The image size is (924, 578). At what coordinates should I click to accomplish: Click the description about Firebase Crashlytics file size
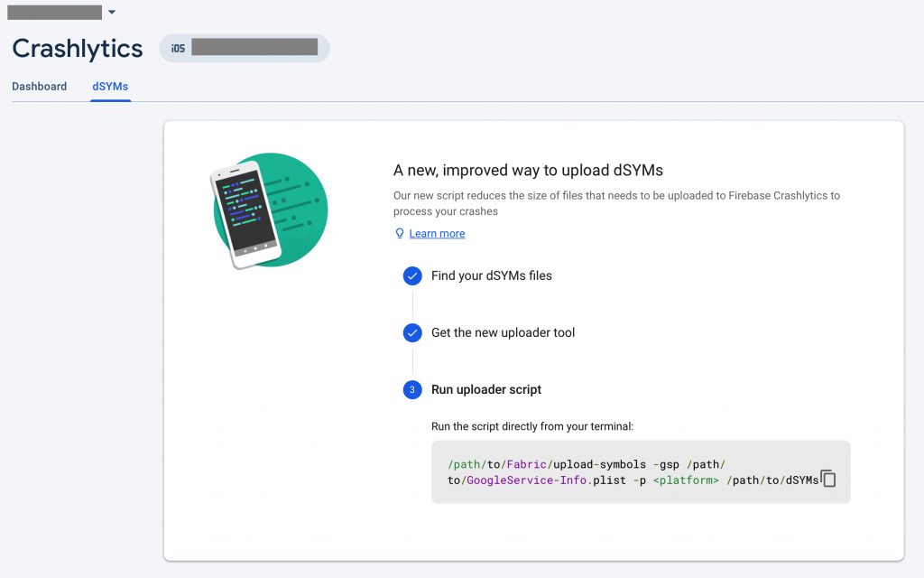click(616, 203)
